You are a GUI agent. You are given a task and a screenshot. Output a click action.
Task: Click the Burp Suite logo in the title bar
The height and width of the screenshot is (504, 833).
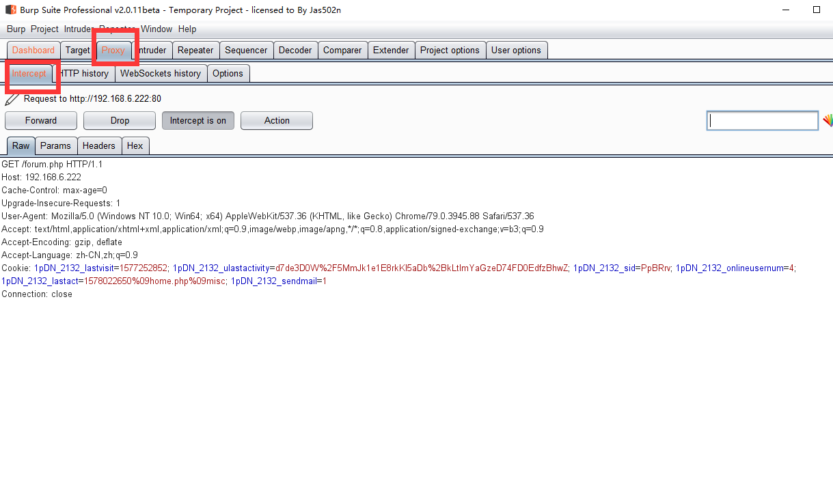[x=11, y=10]
